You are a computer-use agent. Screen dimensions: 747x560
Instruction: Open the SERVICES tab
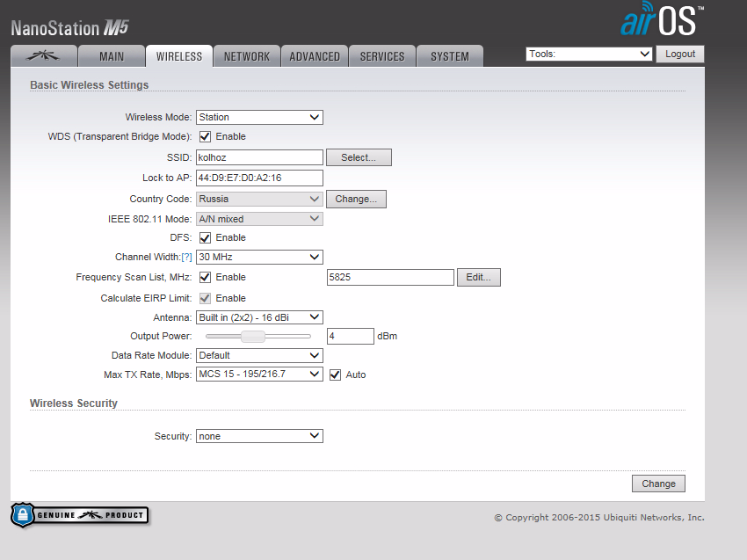click(x=382, y=56)
